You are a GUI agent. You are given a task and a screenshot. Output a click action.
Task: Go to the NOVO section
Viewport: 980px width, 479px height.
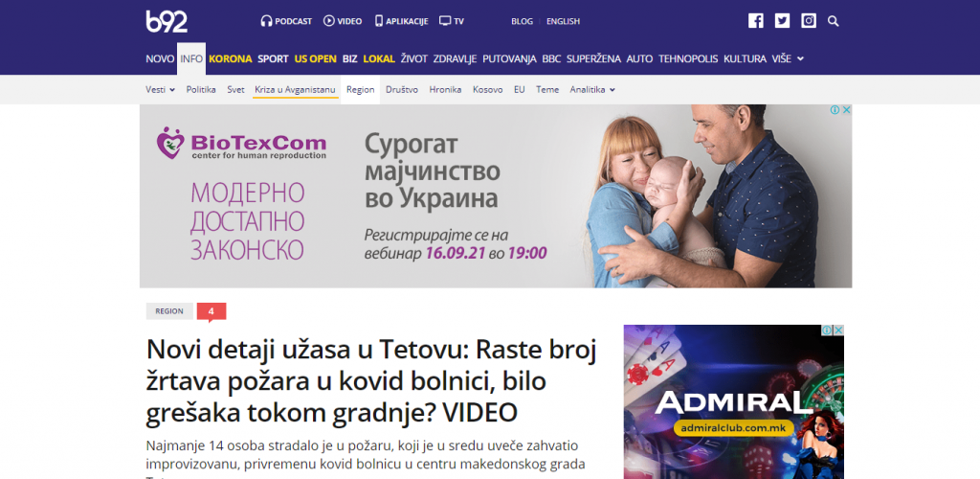[x=160, y=58]
